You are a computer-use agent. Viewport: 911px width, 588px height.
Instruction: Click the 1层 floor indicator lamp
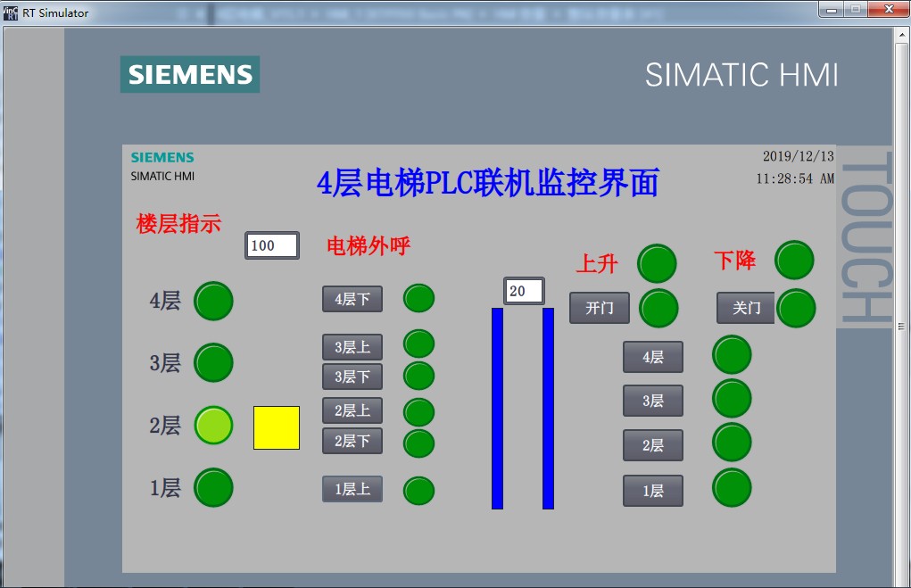pyautogui.click(x=213, y=488)
